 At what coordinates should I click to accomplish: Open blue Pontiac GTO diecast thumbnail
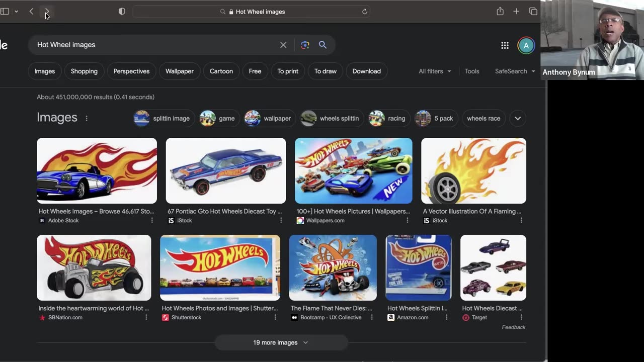point(226,171)
